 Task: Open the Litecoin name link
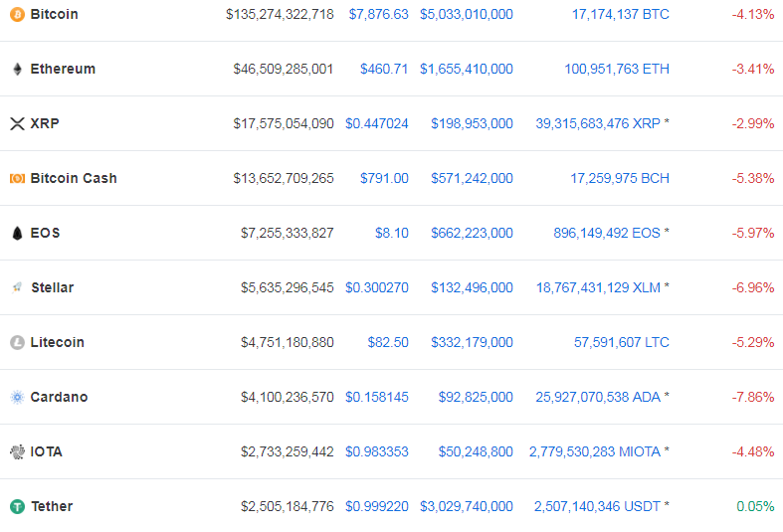[57, 342]
